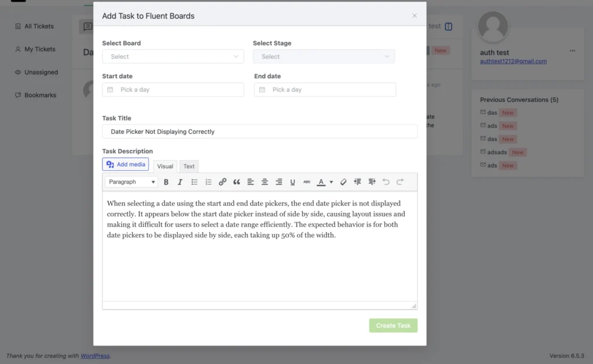Toggle bold formatting in the editor toolbar

[x=166, y=182]
